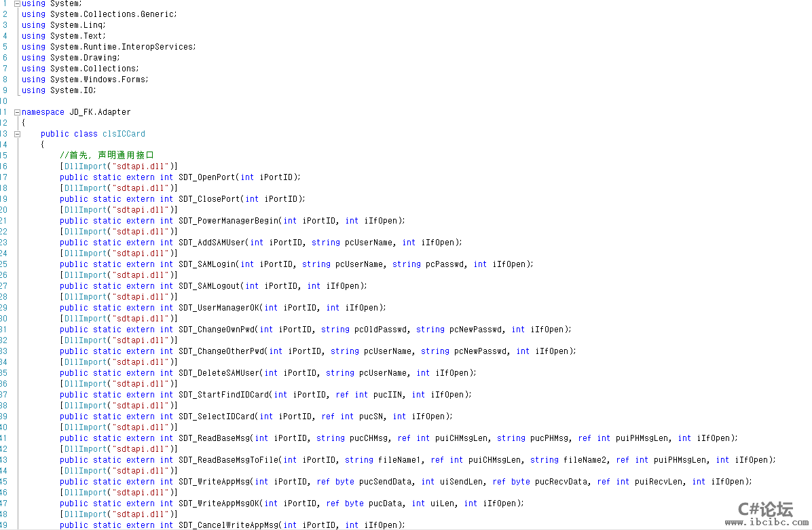Collapse the JD_FK.Adapter namespace block
The width and height of the screenshot is (812, 530).
[x=17, y=112]
